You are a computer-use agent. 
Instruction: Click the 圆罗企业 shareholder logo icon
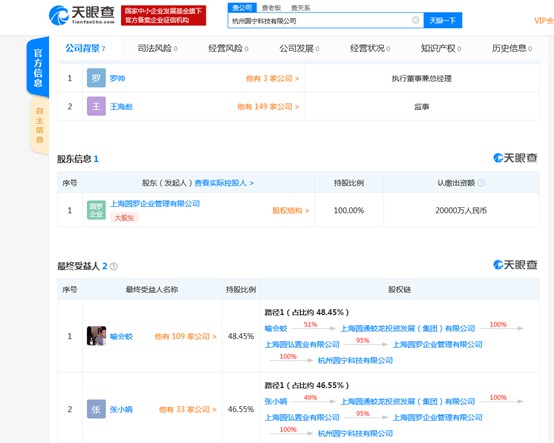coord(96,210)
